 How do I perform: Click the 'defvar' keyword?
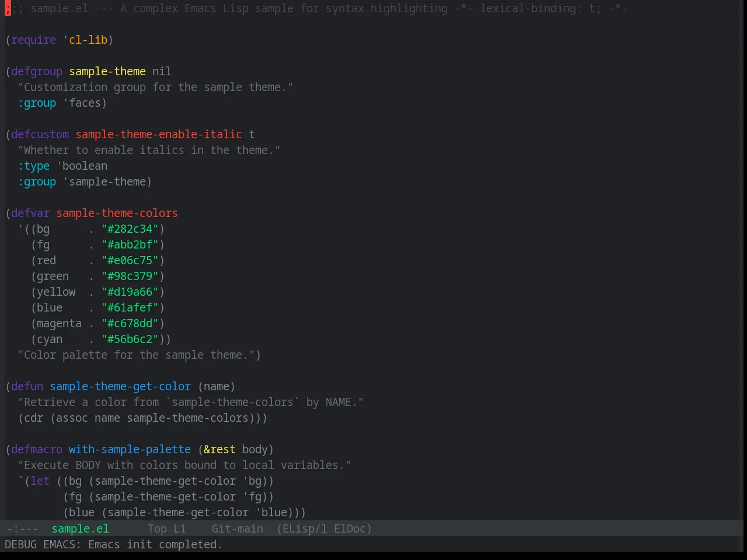30,213
